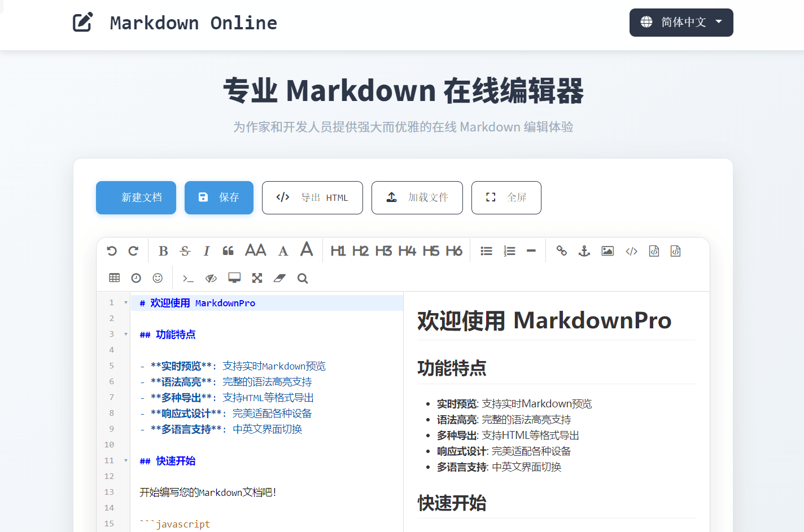Collapse the fold arrow at line 3
Screen dimensions: 804x532
tap(126, 335)
